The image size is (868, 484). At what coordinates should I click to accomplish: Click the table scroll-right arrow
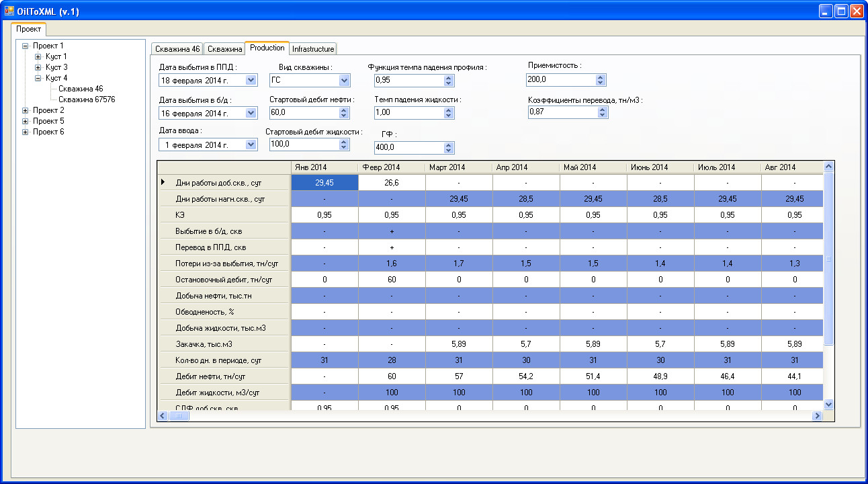(x=818, y=416)
